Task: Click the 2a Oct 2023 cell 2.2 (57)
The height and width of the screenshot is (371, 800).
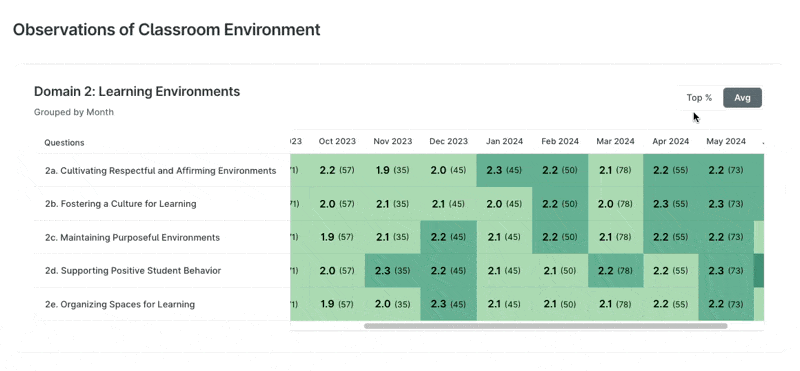Action: point(337,170)
